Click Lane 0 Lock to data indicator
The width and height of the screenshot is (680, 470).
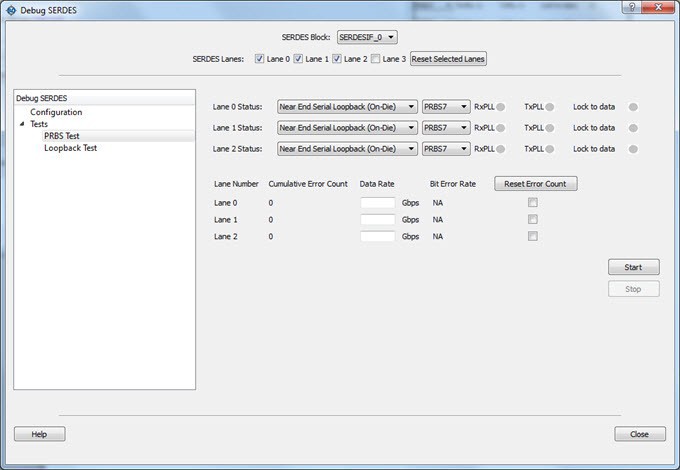[633, 107]
